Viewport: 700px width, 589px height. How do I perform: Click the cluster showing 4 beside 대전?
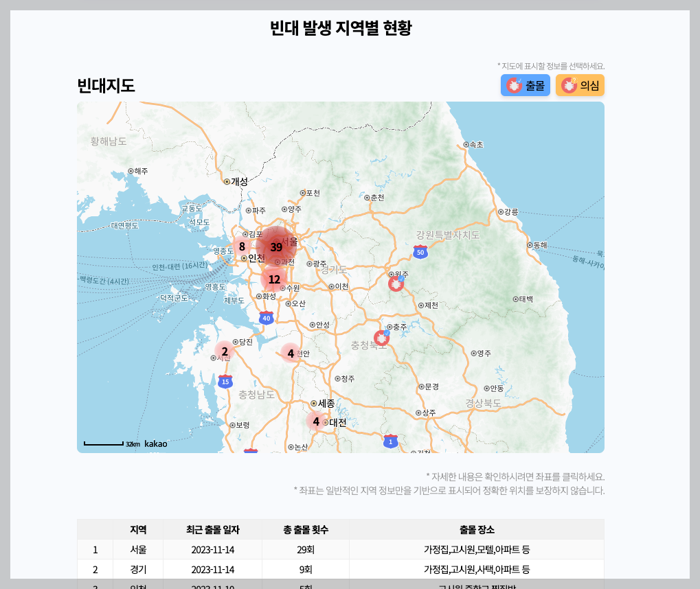[x=316, y=421]
